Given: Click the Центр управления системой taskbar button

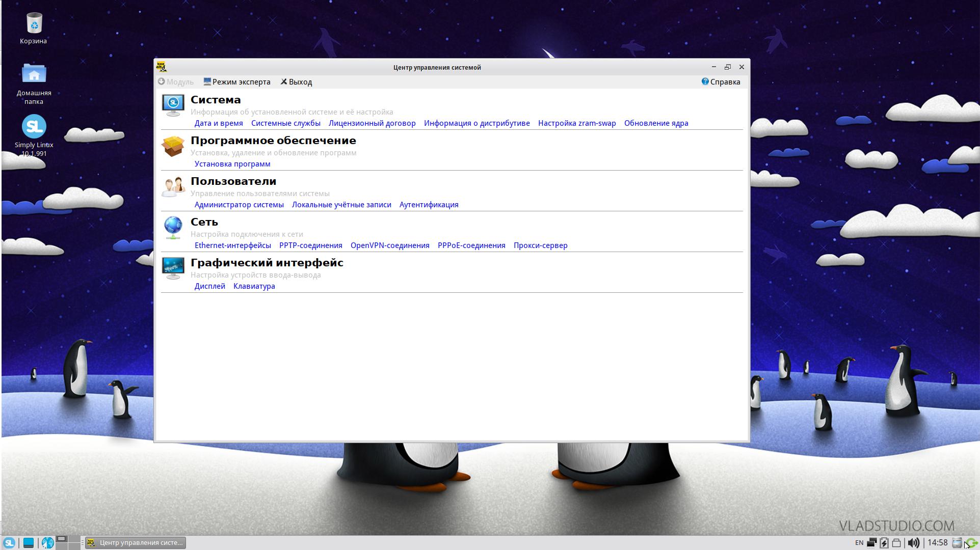Looking at the screenshot, I should tap(136, 543).
